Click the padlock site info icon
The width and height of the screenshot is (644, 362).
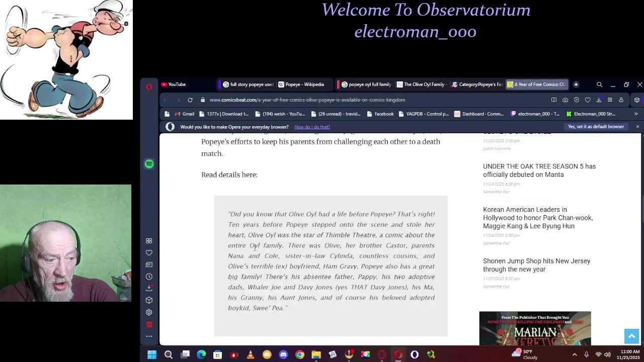[203, 100]
